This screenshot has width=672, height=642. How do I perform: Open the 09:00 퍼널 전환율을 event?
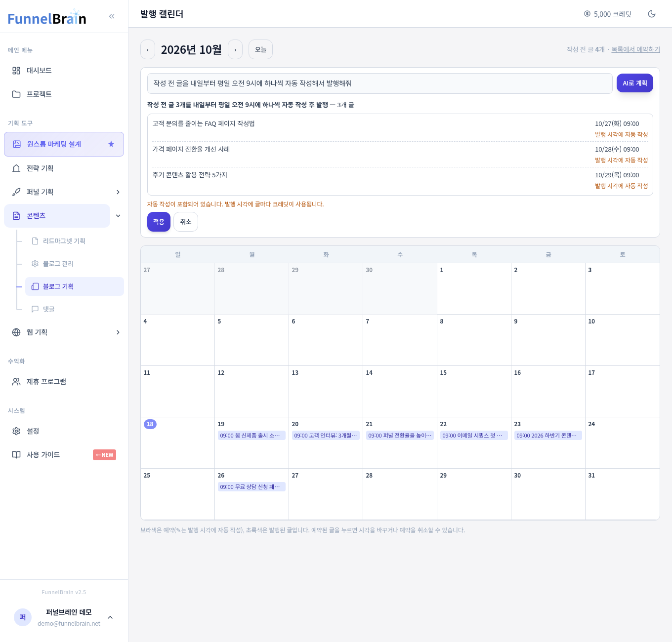400,436
